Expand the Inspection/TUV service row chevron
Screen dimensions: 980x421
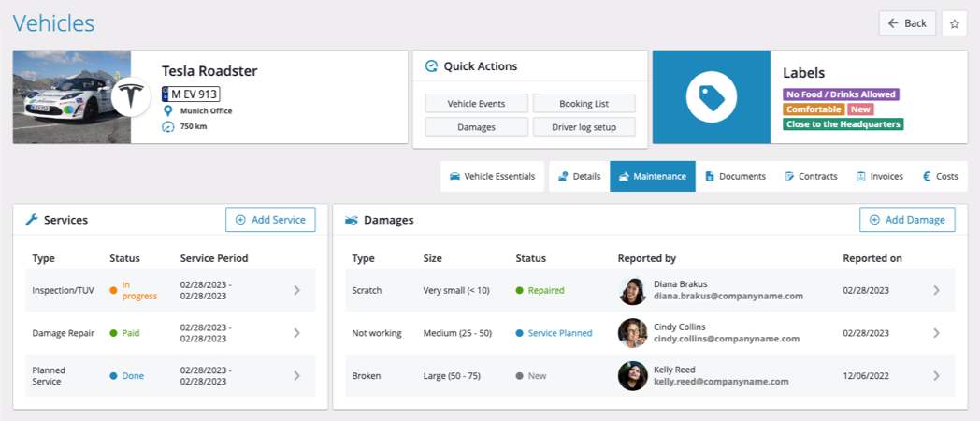coord(296,290)
